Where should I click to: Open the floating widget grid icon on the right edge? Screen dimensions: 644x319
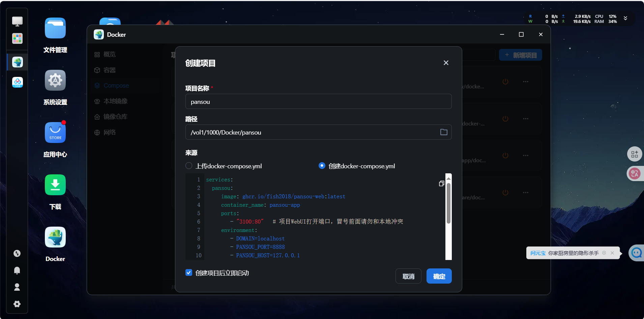(x=635, y=154)
